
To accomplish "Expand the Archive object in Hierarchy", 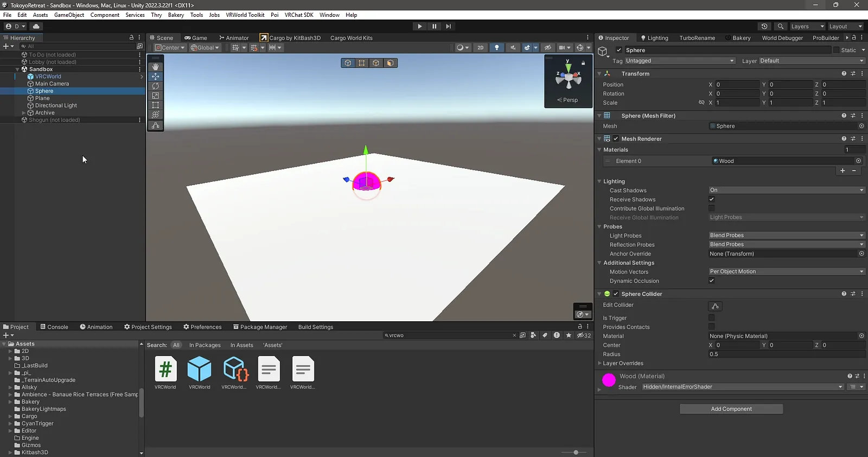I will [x=23, y=113].
